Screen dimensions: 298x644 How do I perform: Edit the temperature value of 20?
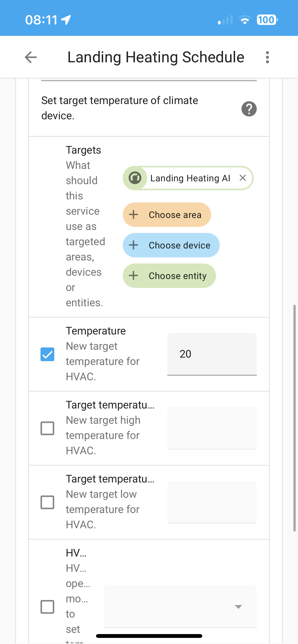(212, 354)
